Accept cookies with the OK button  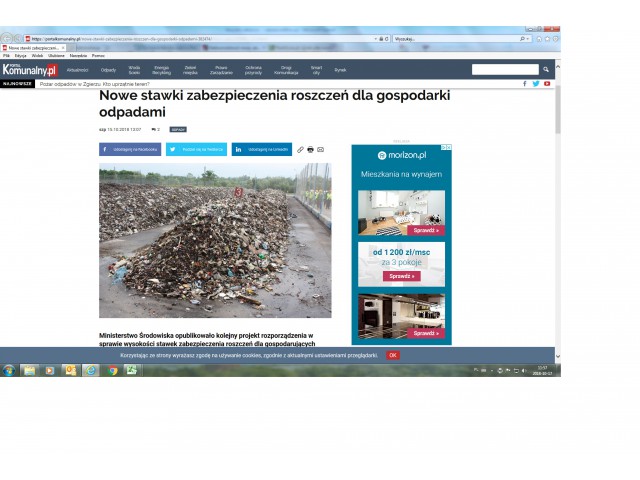(x=393, y=355)
